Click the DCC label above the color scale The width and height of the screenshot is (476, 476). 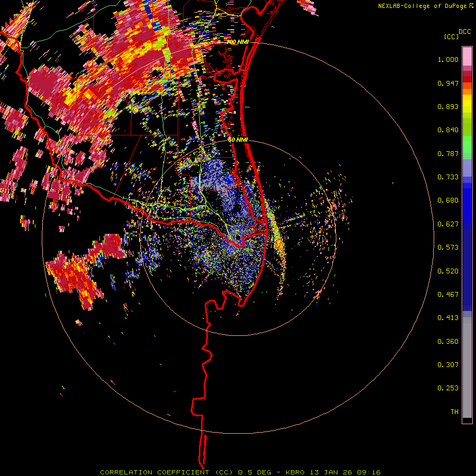(464, 32)
